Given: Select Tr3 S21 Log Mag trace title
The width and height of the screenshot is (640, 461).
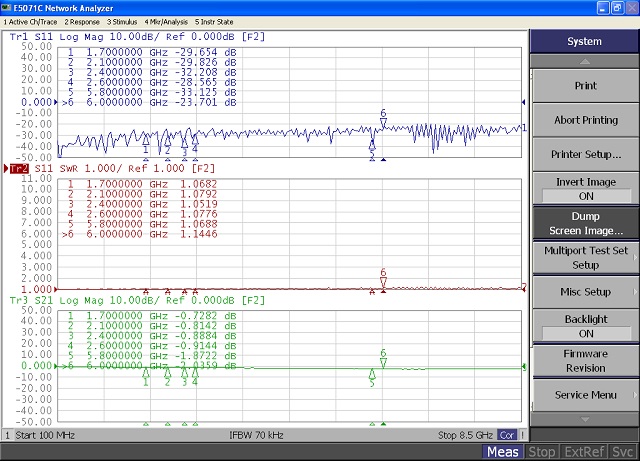Looking at the screenshot, I should point(137,301).
